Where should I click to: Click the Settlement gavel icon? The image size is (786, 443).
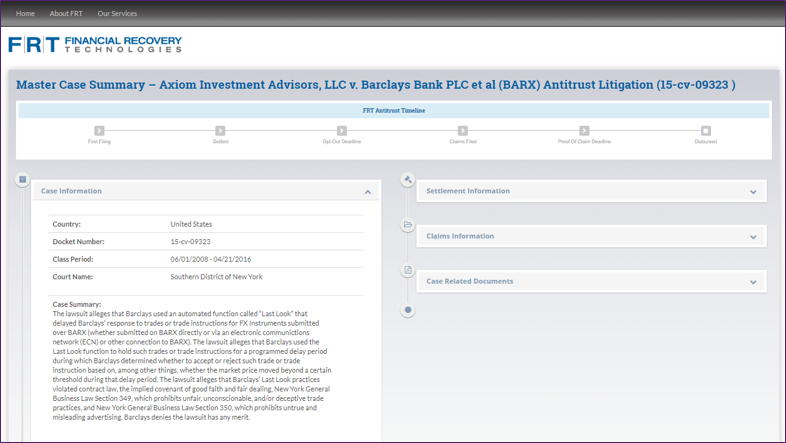[408, 180]
